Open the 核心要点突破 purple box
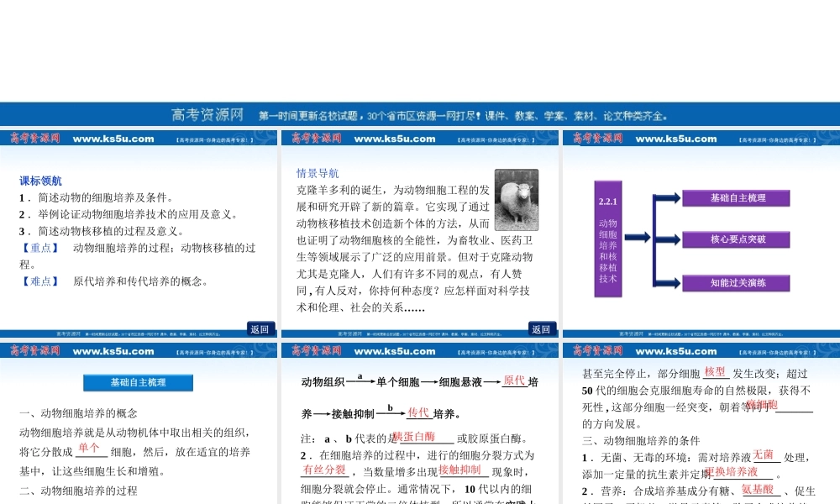Screen dimensions: 840x504 736,239
